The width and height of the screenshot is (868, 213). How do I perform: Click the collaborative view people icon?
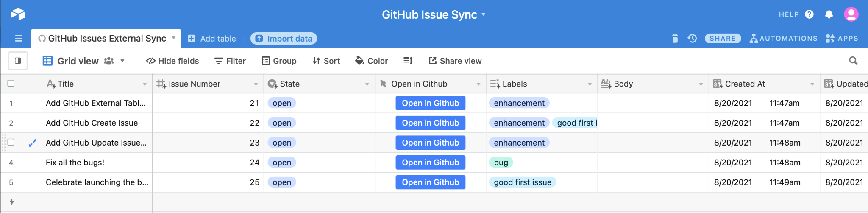tap(109, 61)
